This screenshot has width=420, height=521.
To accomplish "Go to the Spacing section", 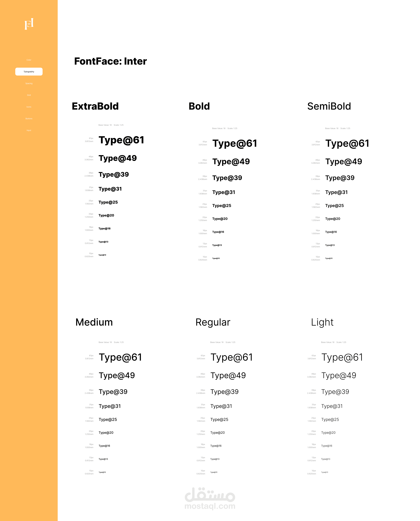I will 29,83.
